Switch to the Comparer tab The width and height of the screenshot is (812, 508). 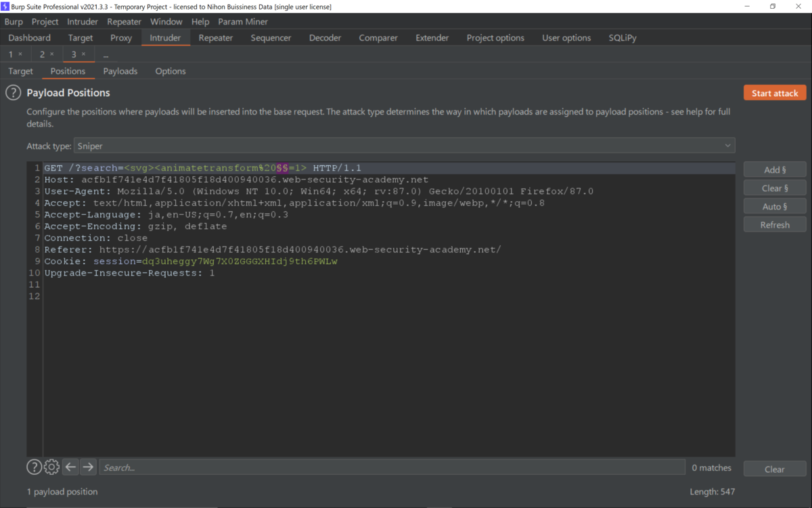tap(378, 38)
